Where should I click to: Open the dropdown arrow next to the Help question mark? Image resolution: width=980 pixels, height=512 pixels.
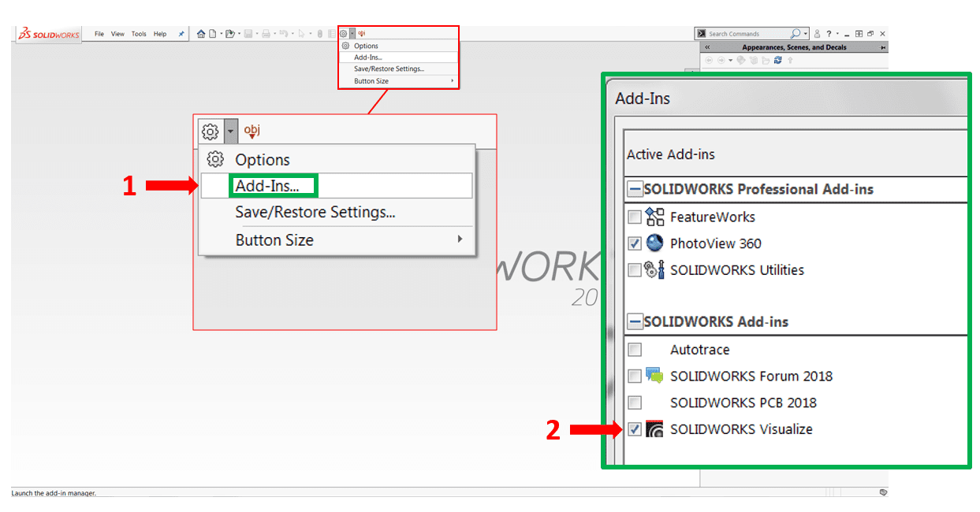pos(837,34)
